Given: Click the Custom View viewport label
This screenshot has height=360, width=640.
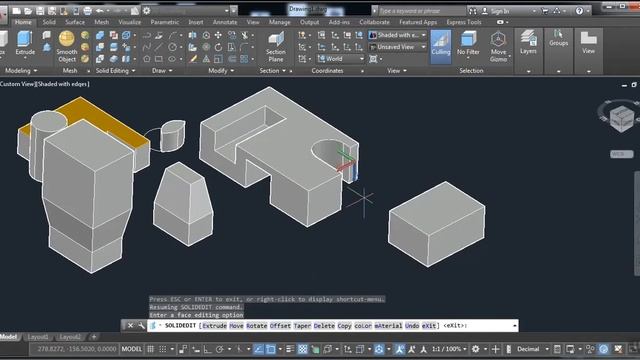Looking at the screenshot, I should pos(17,84).
